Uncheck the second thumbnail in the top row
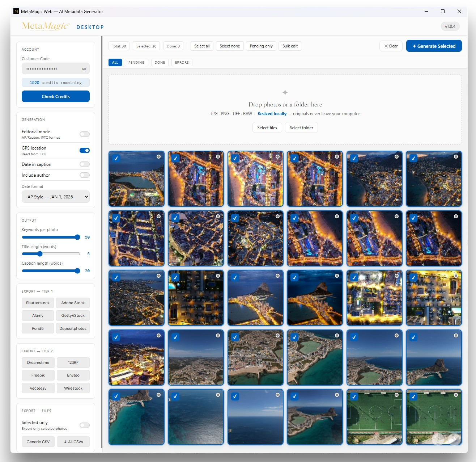The width and height of the screenshot is (476, 462). (x=175, y=158)
